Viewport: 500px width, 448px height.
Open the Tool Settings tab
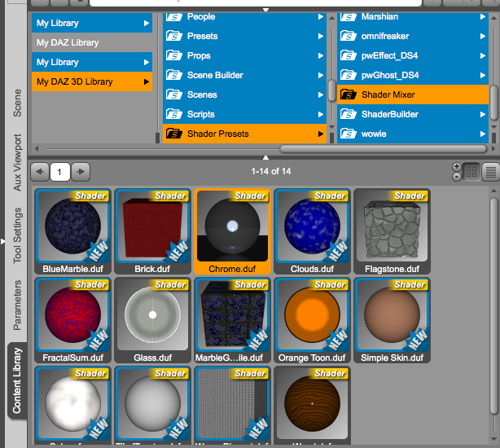(x=17, y=235)
